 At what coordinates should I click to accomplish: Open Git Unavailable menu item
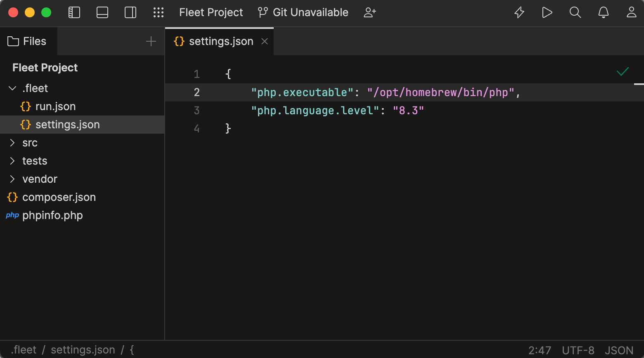(x=303, y=12)
